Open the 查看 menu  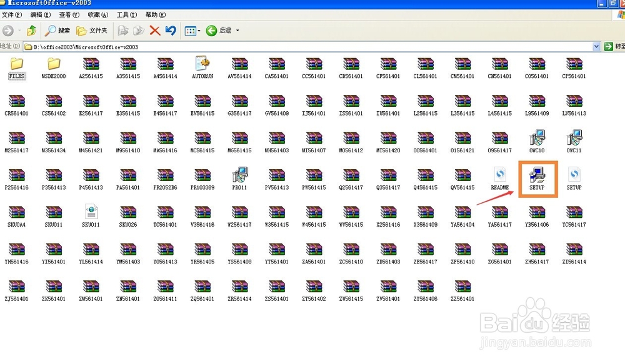point(69,15)
